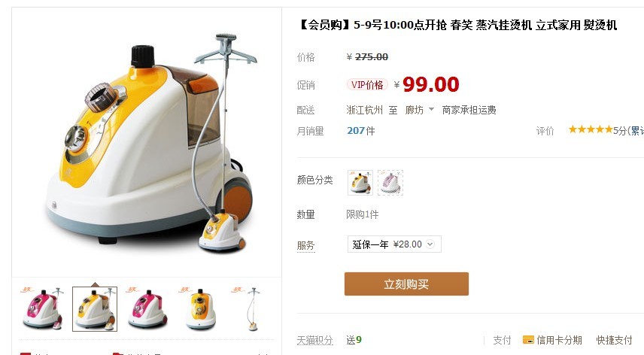
Task: Click the 立刻购买 buy now button
Action: [406, 284]
